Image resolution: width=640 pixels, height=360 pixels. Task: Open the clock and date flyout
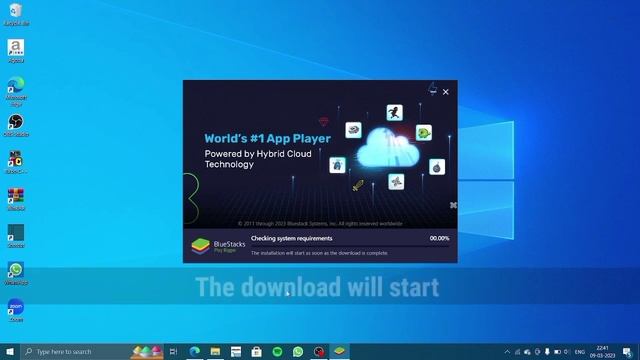pos(602,352)
